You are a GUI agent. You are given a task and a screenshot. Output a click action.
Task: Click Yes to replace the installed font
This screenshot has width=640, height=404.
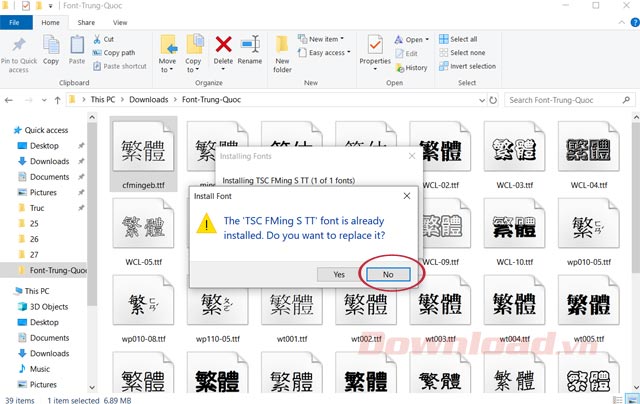[x=339, y=275]
